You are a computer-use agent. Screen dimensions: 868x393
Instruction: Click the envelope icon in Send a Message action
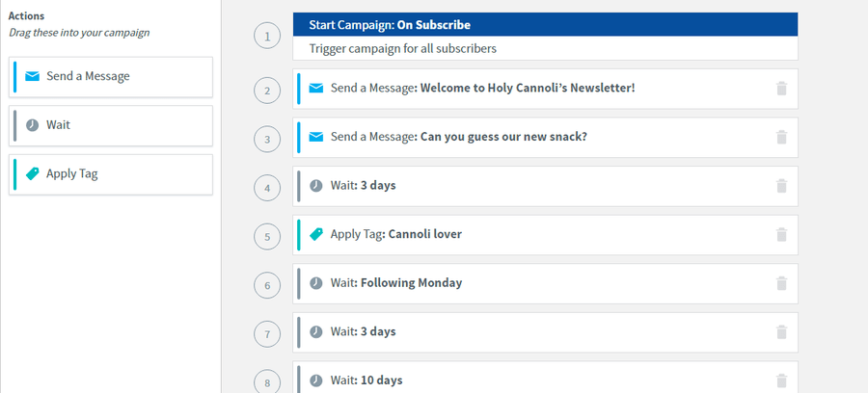click(33, 76)
